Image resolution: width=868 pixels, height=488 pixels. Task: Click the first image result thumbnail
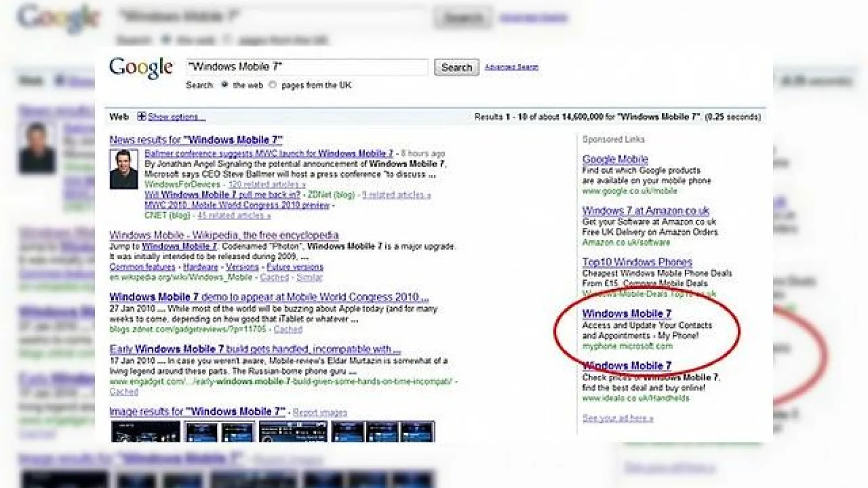pyautogui.click(x=145, y=432)
